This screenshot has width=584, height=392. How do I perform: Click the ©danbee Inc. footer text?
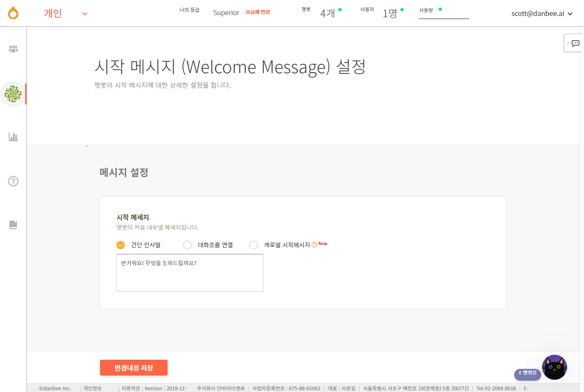point(55,389)
